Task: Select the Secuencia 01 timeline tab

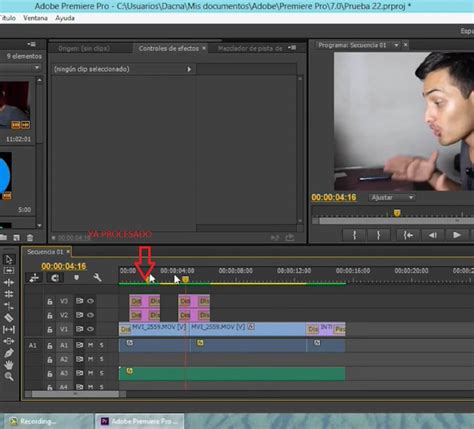Action: (45, 252)
